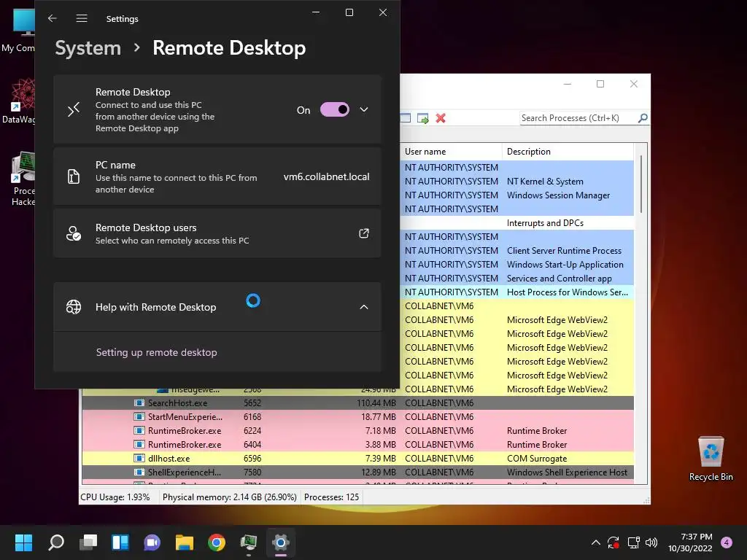The image size is (747, 560).
Task: Click the dllhost.exe process icon
Action: [139, 458]
